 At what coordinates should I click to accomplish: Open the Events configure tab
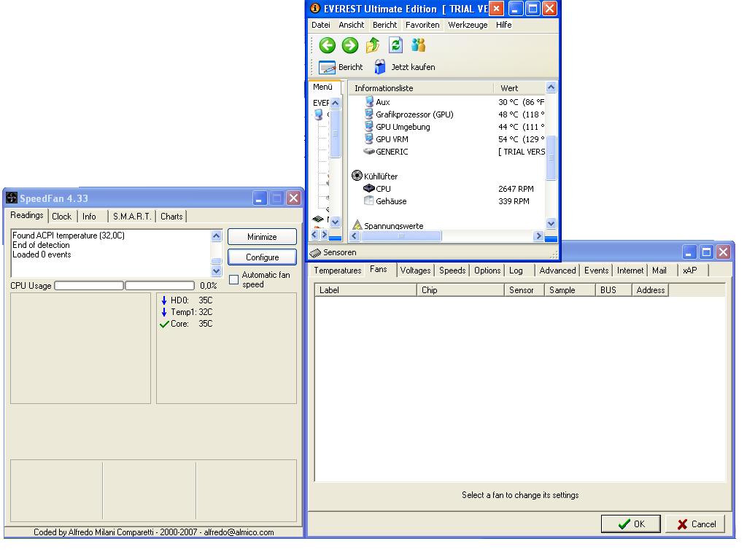[597, 271]
